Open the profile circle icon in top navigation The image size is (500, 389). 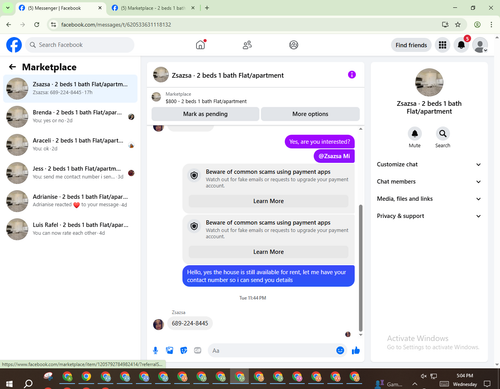[x=294, y=45]
